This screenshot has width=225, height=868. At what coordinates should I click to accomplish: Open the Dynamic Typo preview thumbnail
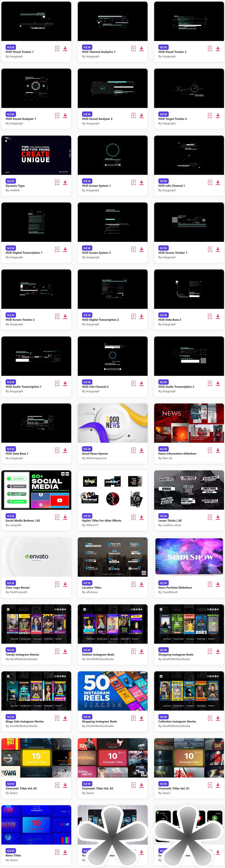coord(36,155)
